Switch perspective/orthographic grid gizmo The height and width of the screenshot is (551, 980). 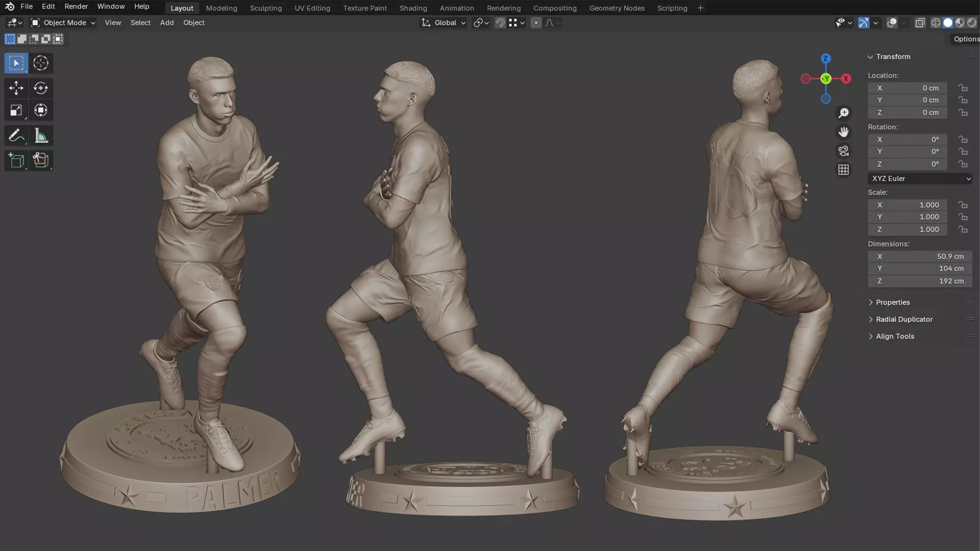tap(844, 170)
